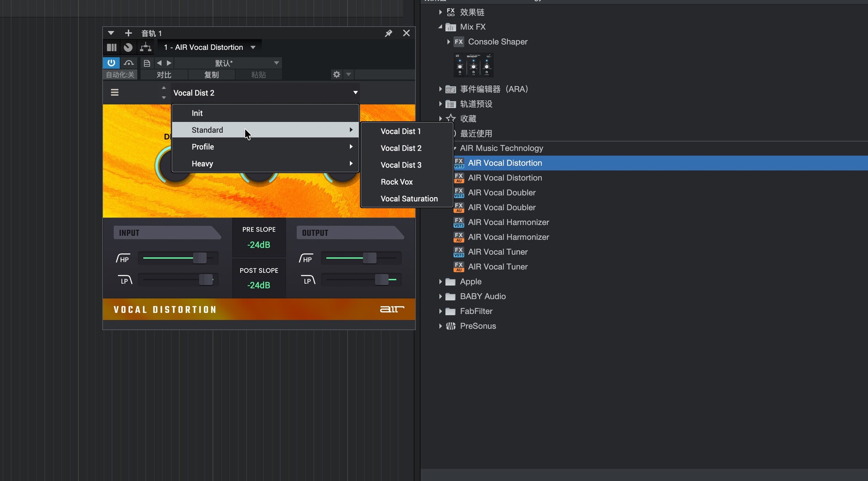Click the 复制 copy button
Image resolution: width=868 pixels, height=481 pixels.
tap(211, 75)
